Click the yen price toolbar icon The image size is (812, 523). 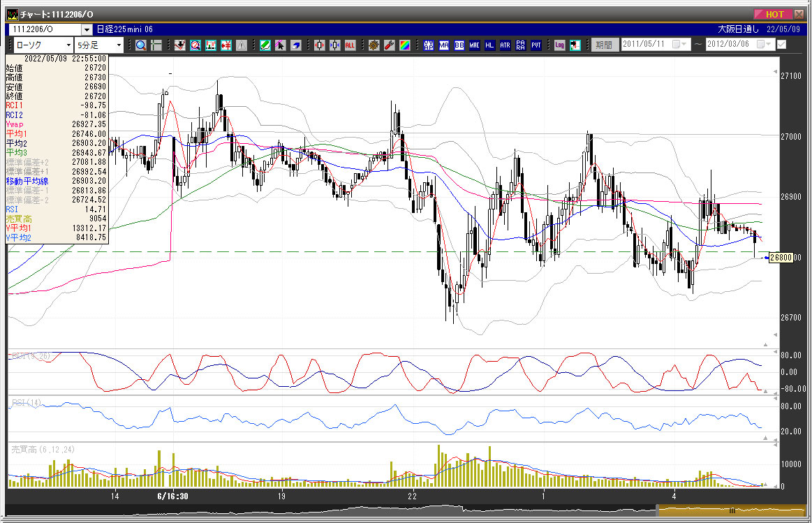pyautogui.click(x=226, y=45)
